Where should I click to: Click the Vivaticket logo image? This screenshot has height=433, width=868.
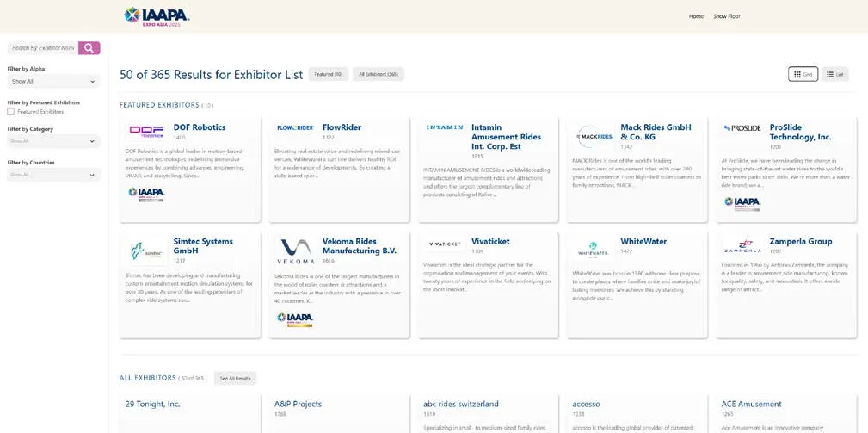pyautogui.click(x=445, y=244)
